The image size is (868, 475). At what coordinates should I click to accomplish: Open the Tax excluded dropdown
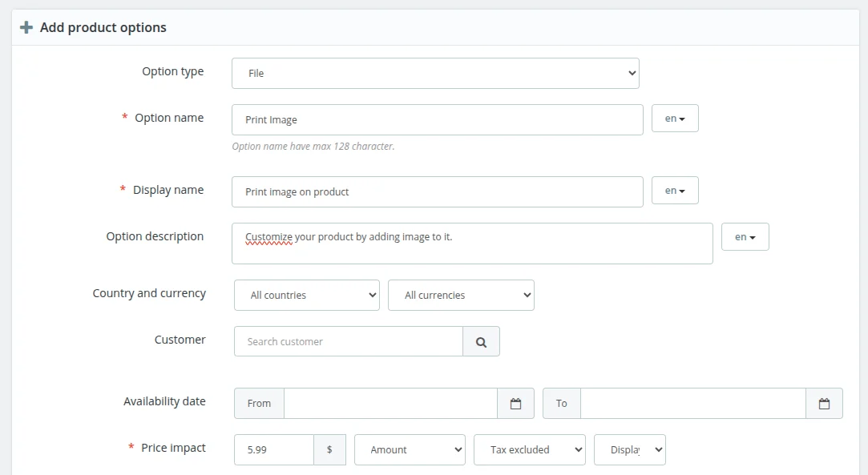point(529,449)
